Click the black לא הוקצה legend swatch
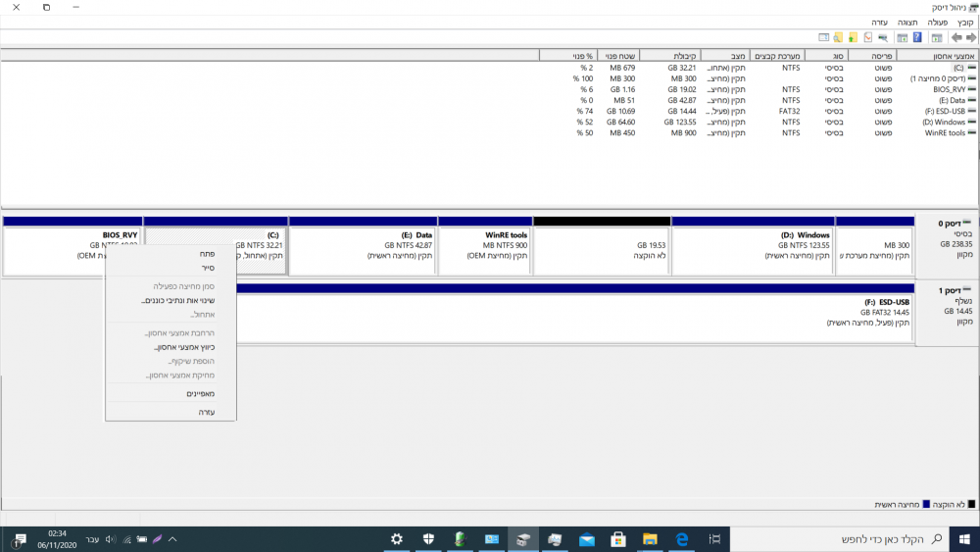Viewport: 980px width, 552px height. [970, 505]
